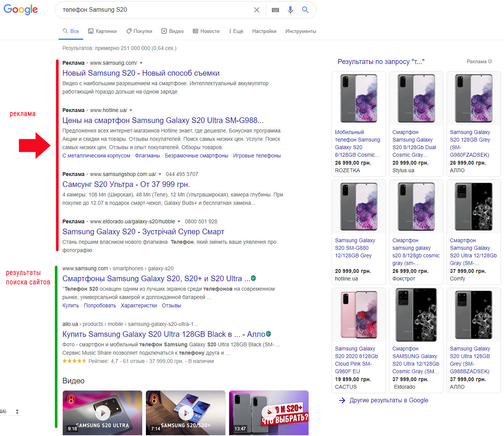Click the Безрамочные смартфоны sitelink

197,156
